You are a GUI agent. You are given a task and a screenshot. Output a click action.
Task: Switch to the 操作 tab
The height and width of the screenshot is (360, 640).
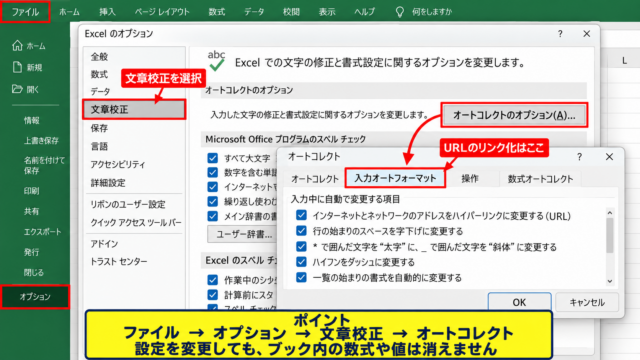[470, 179]
